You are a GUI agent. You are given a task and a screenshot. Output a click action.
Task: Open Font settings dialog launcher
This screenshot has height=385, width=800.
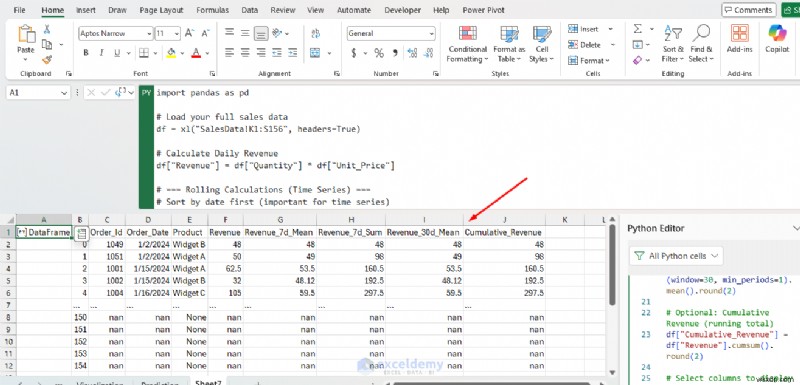(x=212, y=73)
